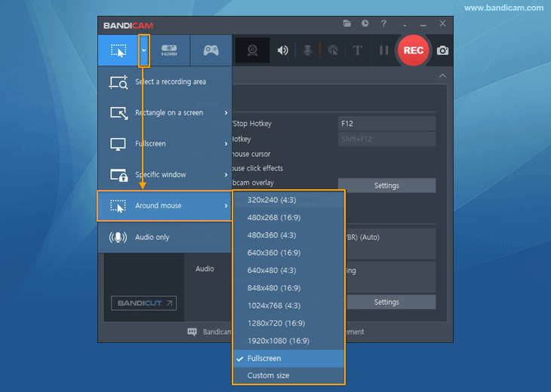Open the Specific window menu entry
551x392 pixels.
point(165,174)
